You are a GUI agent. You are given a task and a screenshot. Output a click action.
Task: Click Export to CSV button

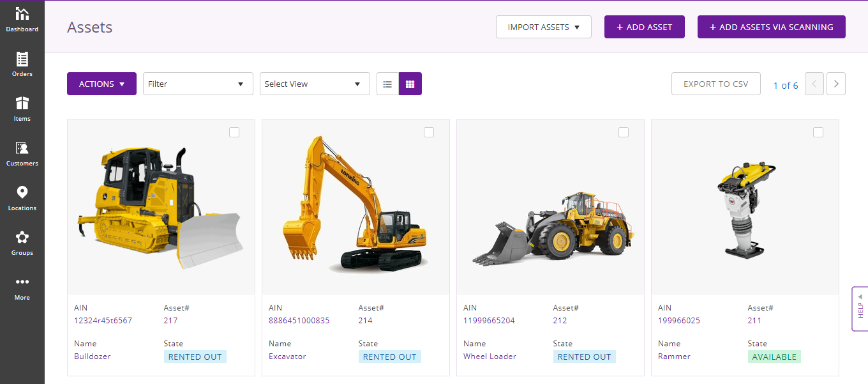[x=715, y=84]
